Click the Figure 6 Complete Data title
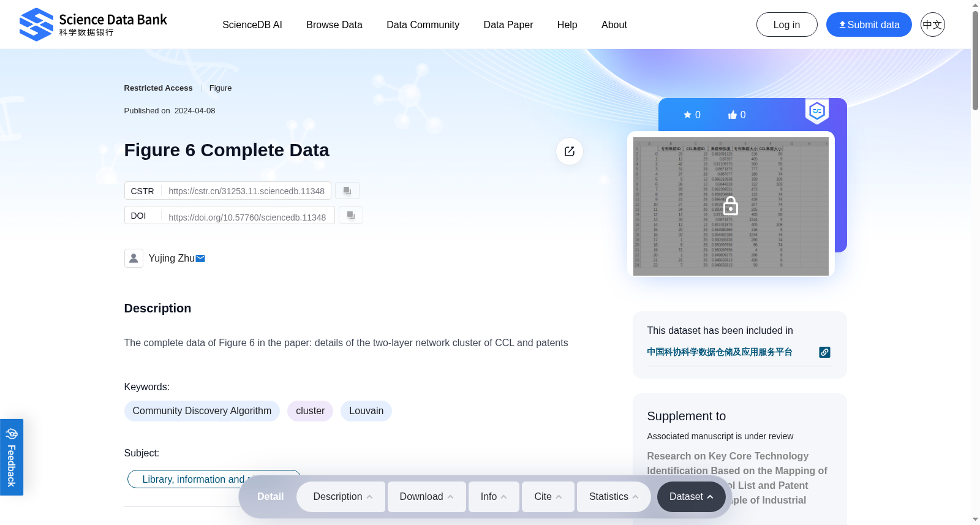 point(227,150)
